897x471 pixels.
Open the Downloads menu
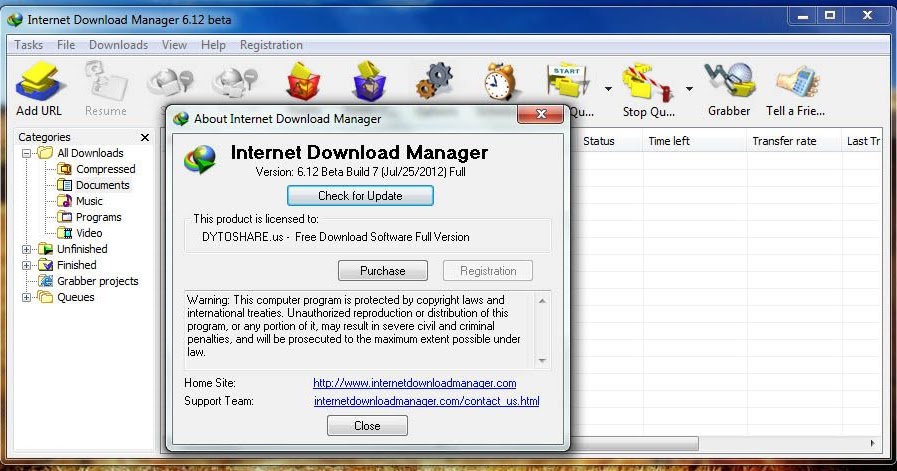click(118, 45)
